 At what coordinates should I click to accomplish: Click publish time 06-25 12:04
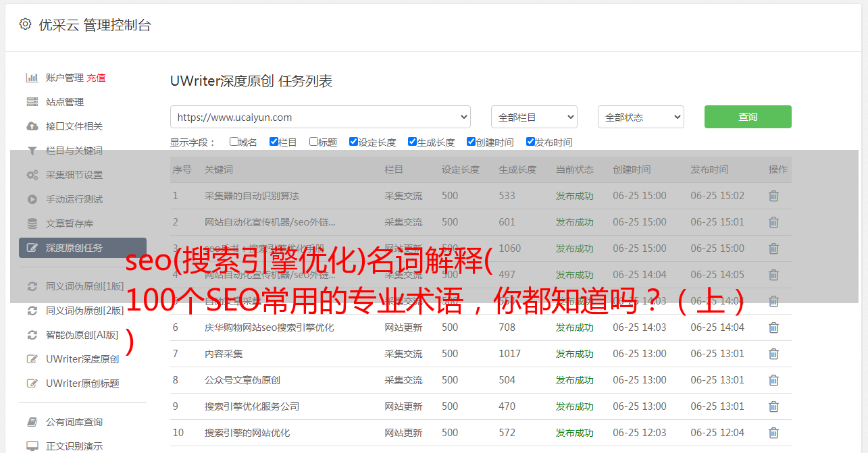(x=717, y=433)
